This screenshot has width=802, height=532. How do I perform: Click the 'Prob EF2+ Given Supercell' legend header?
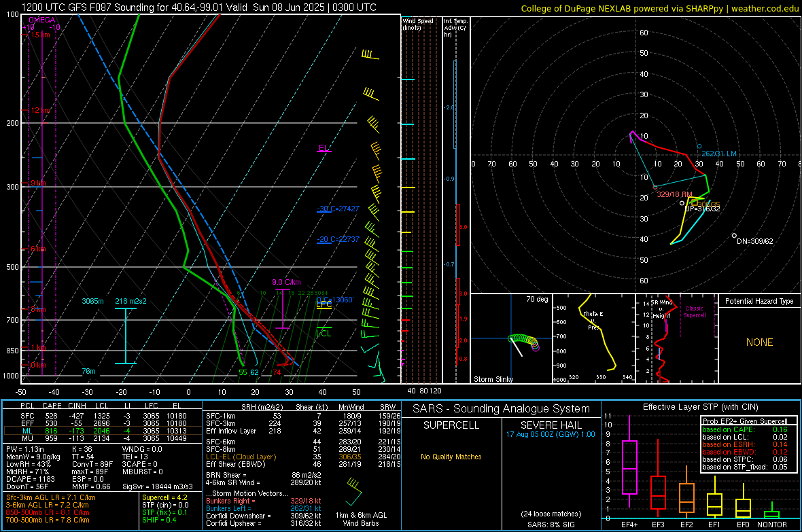point(745,421)
